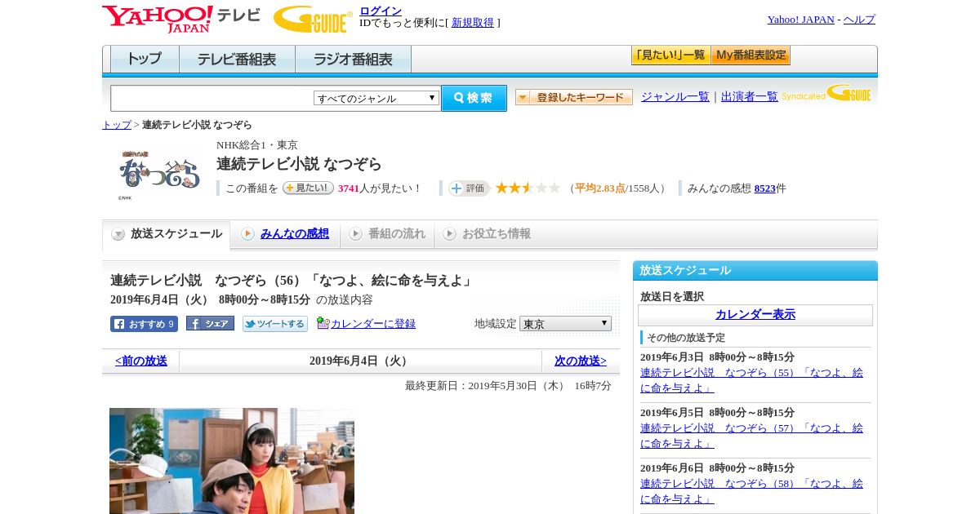Screen dimensions: 980x514
Task: Click the 見たい! plus button
Action: point(308,188)
